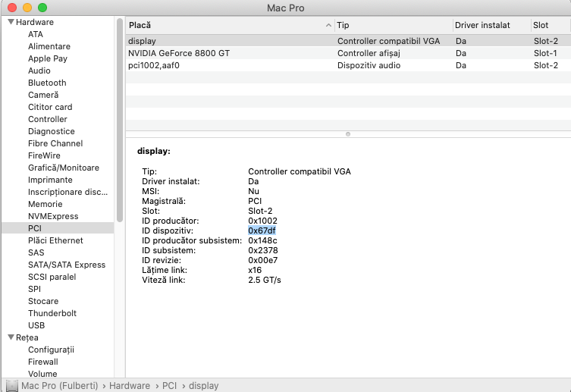This screenshot has width=571, height=392.
Task: Open the SATA/SATA Express category
Action: 67,265
